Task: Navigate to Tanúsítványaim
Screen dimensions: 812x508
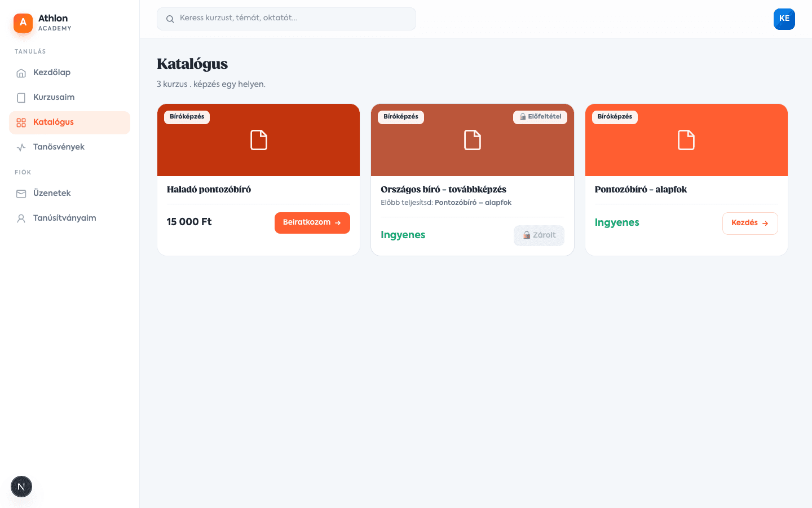Action: pos(69,218)
